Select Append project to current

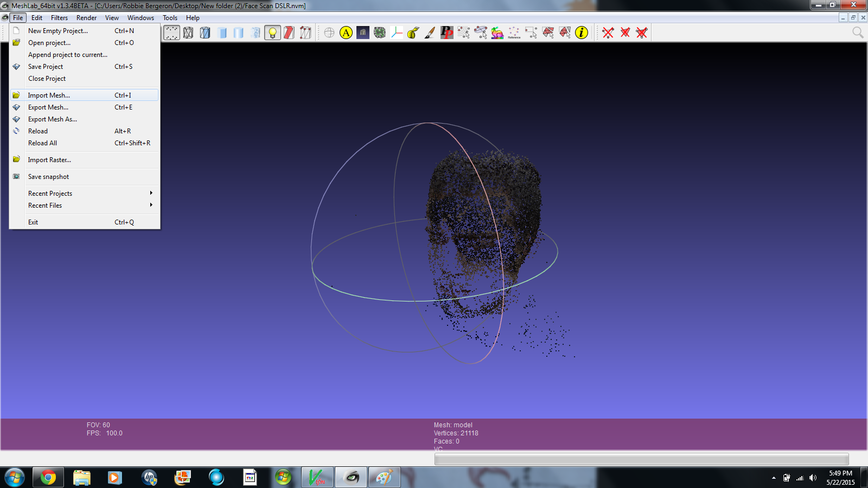click(85, 55)
